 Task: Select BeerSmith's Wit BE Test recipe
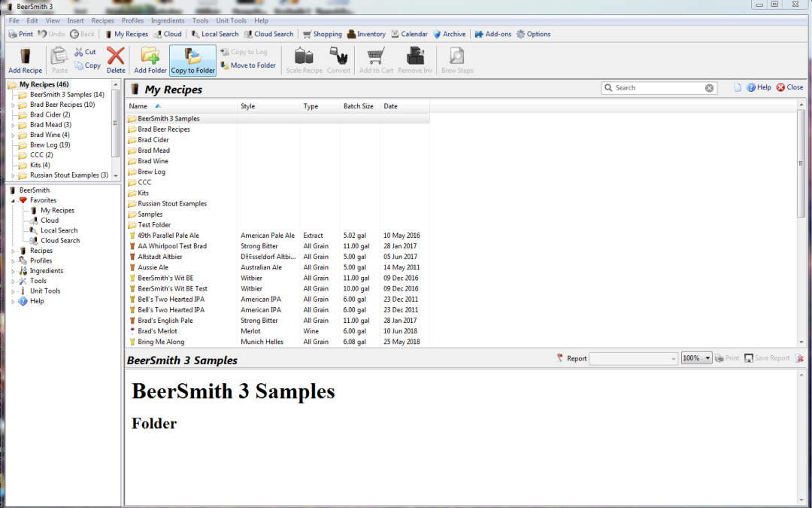[x=277, y=289]
